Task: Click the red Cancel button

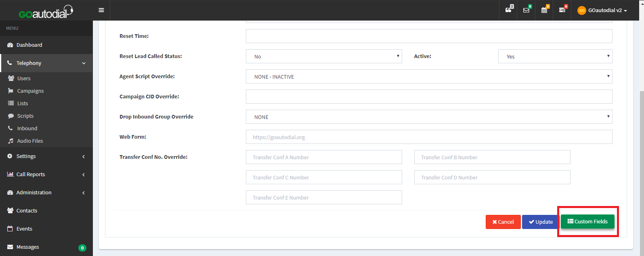Action: coord(503,222)
